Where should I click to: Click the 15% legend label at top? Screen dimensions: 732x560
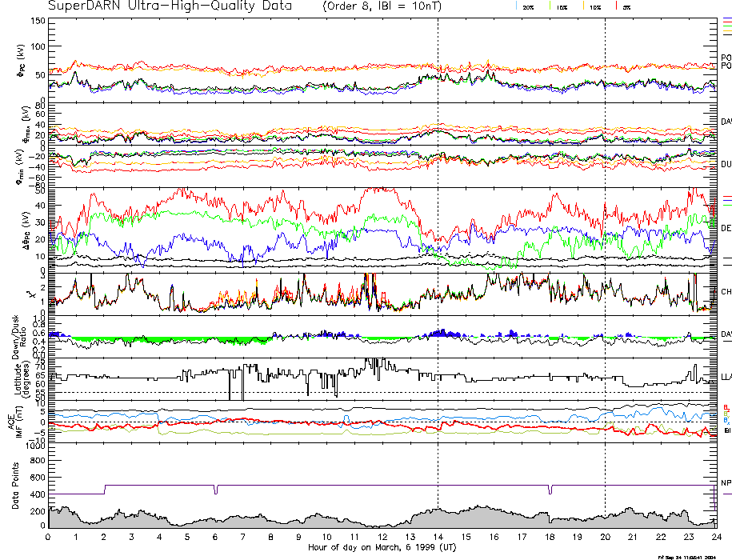(x=562, y=6)
